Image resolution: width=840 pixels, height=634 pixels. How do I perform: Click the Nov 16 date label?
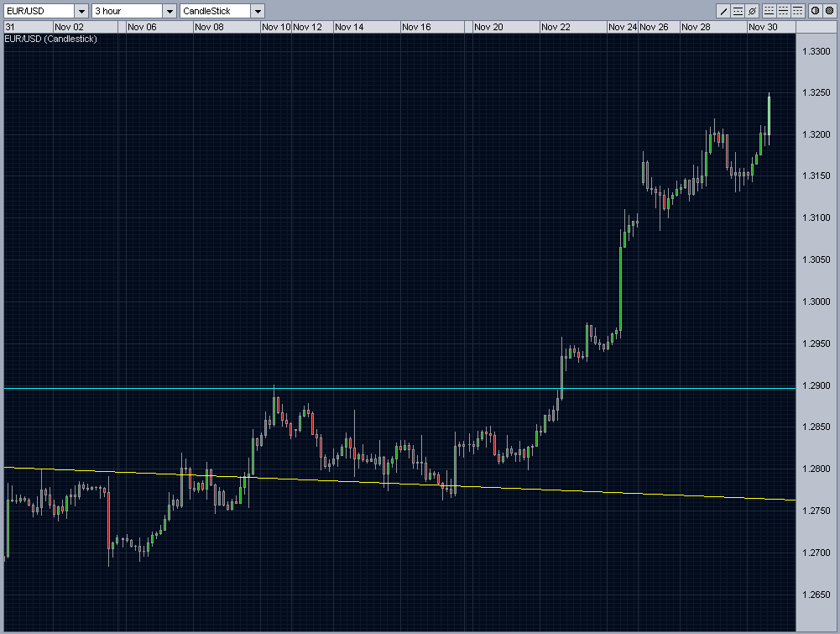[416, 26]
